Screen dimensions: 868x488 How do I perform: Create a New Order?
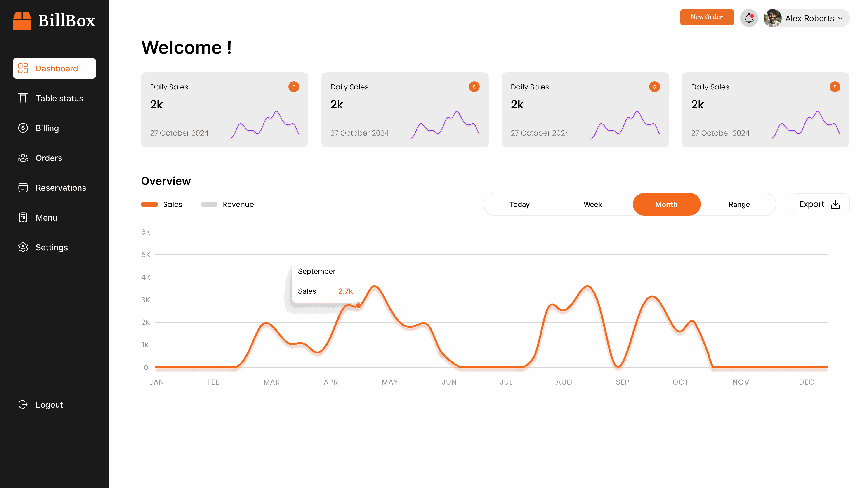(707, 17)
